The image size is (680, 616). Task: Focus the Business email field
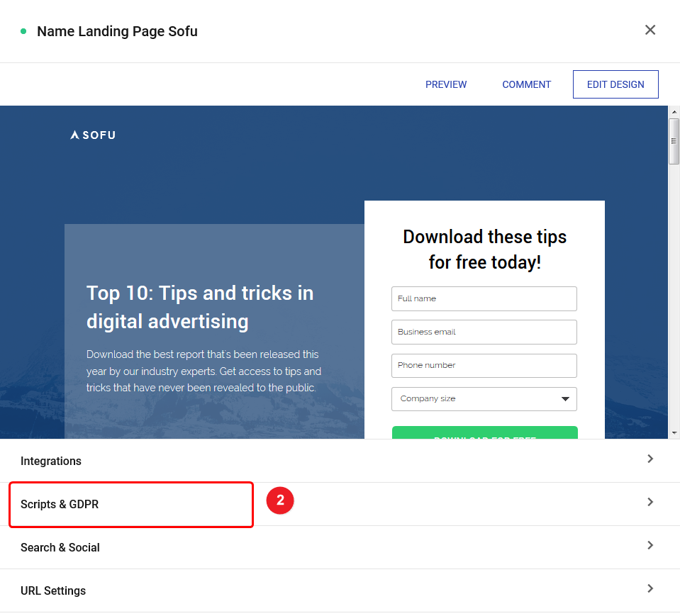[x=484, y=332]
